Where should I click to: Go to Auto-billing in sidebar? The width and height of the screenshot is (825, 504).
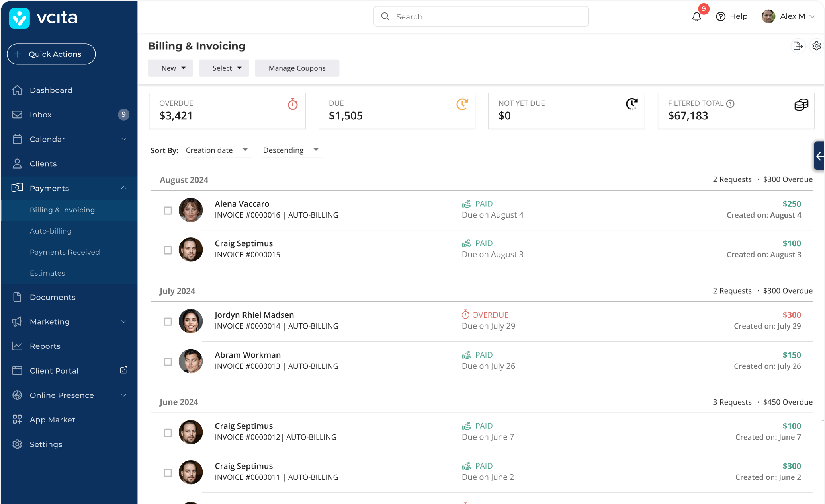[x=51, y=231]
